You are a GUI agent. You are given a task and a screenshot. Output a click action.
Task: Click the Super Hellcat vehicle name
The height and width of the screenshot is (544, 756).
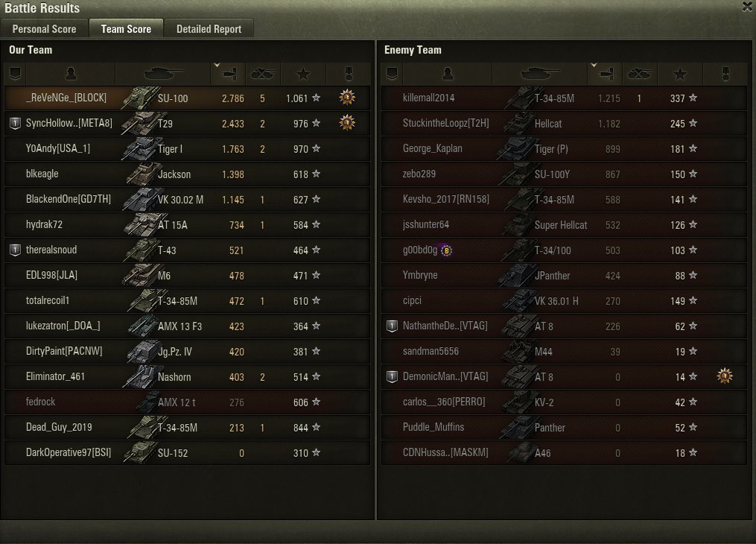point(561,225)
